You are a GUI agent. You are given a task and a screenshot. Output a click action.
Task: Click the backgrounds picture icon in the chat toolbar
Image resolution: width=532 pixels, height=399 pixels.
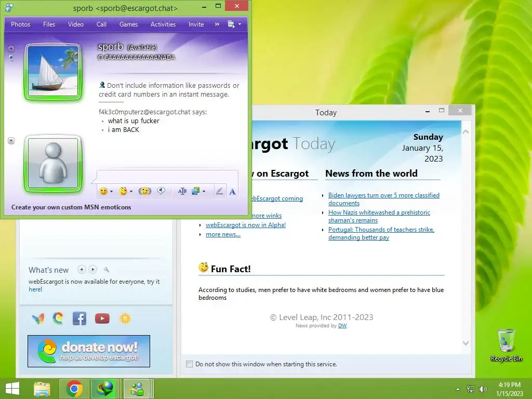[195, 191]
